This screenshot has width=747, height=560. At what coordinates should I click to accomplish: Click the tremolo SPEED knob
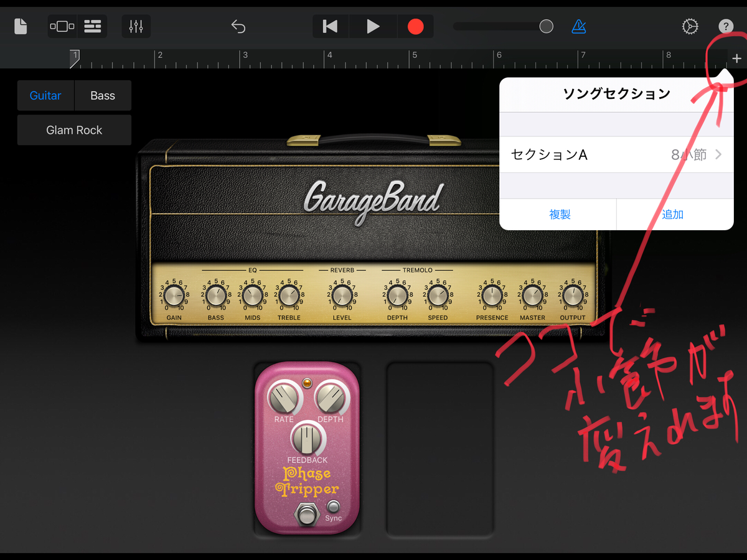(438, 295)
